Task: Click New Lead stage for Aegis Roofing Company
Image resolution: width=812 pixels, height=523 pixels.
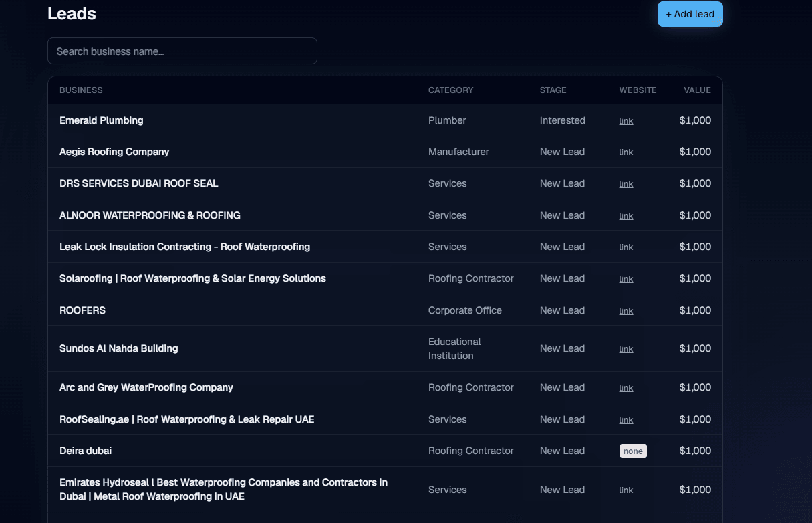Action: tap(562, 152)
